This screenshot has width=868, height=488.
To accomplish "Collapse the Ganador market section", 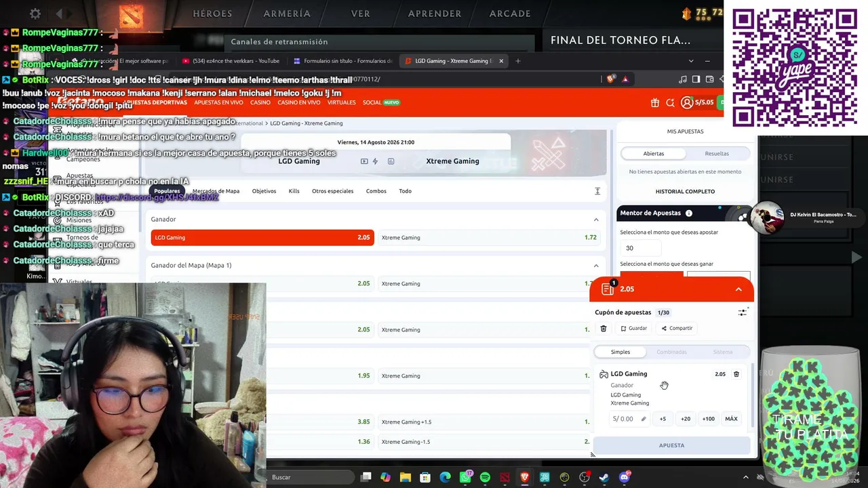I will [x=596, y=220].
